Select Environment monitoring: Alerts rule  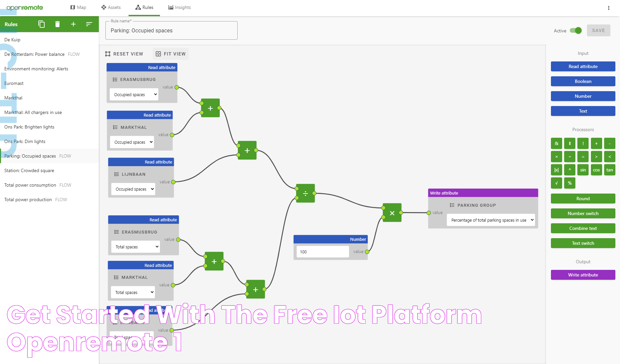coord(49,69)
